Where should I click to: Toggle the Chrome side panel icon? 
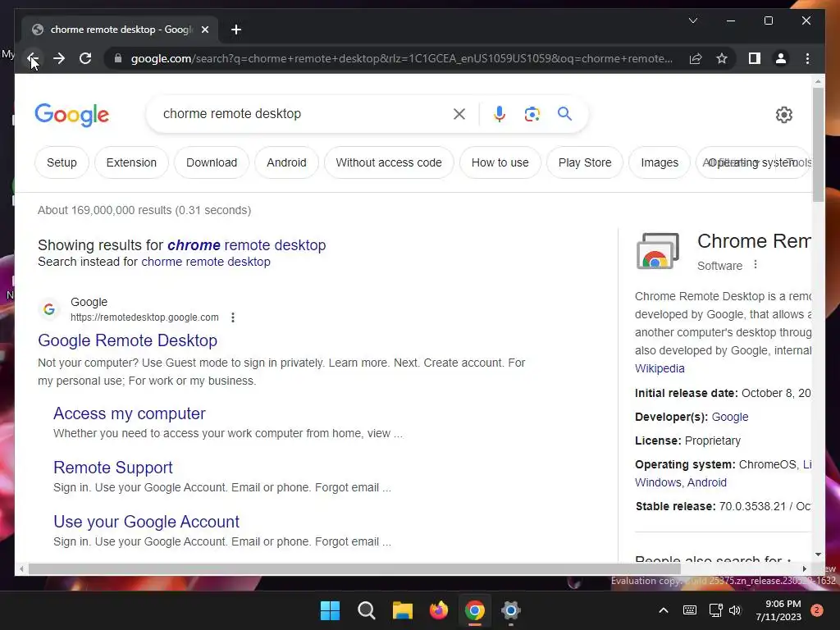click(x=755, y=58)
